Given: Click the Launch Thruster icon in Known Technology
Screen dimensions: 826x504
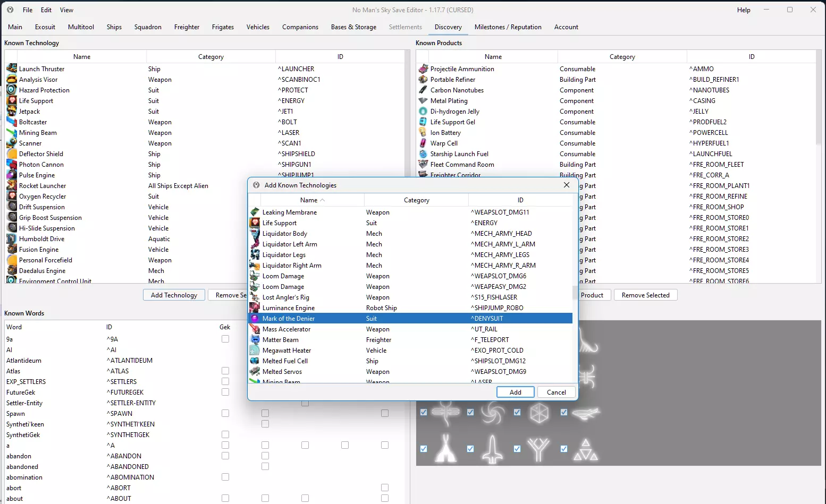Looking at the screenshot, I should [12, 69].
